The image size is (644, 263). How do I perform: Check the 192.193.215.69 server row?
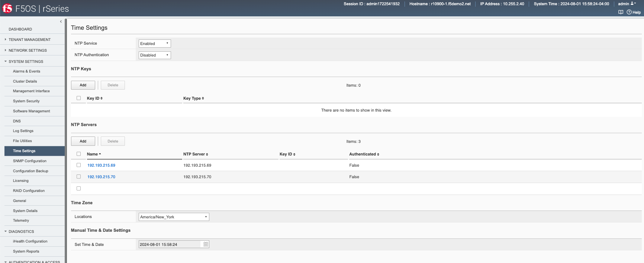click(78, 165)
